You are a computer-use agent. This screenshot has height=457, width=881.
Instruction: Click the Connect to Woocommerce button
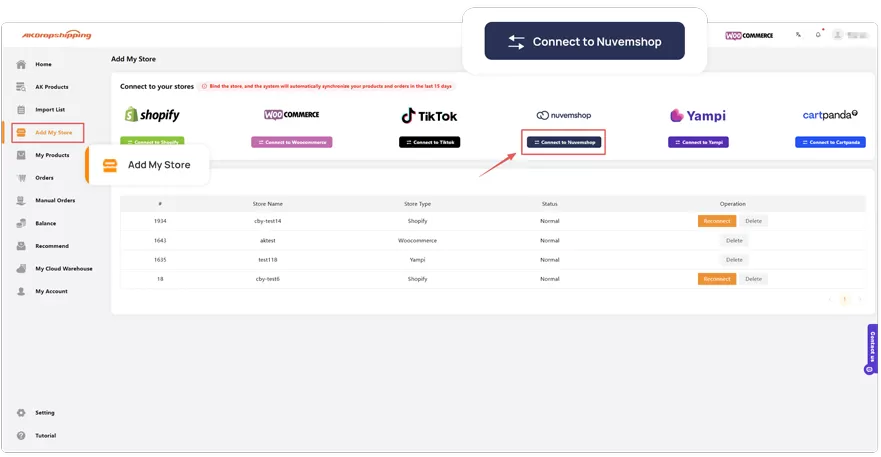[291, 142]
